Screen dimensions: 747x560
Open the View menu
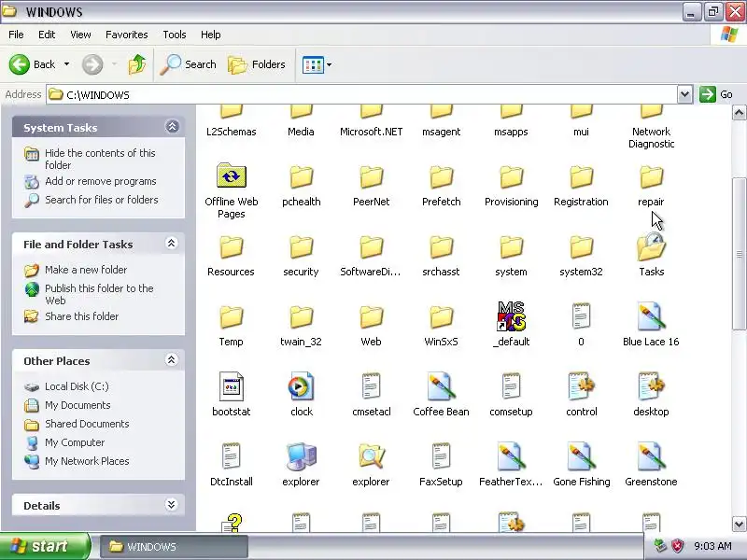(80, 35)
